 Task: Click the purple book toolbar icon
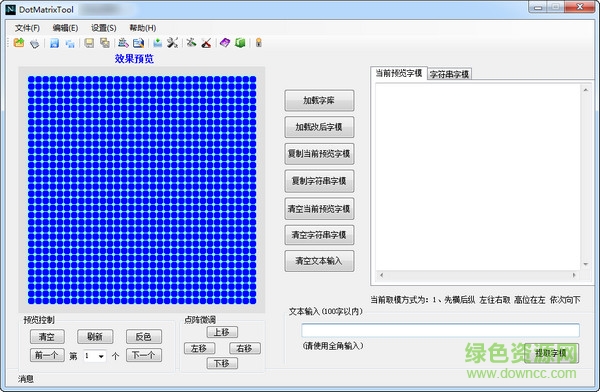pos(225,43)
